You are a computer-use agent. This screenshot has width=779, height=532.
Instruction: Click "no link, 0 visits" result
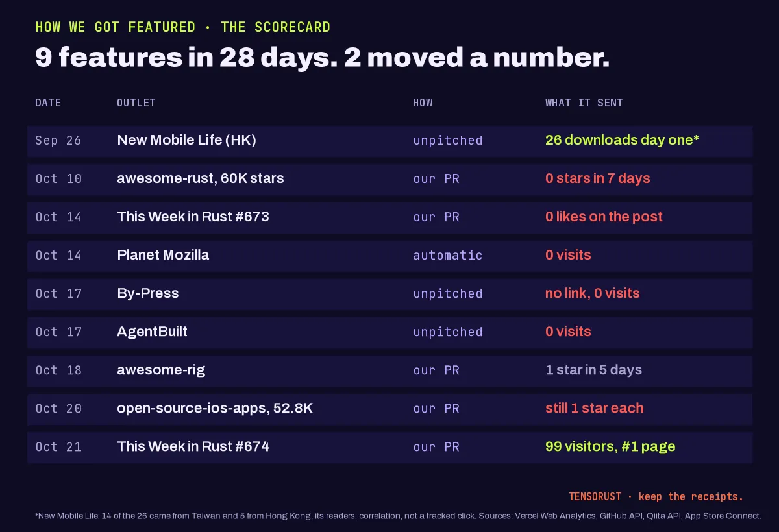click(593, 293)
